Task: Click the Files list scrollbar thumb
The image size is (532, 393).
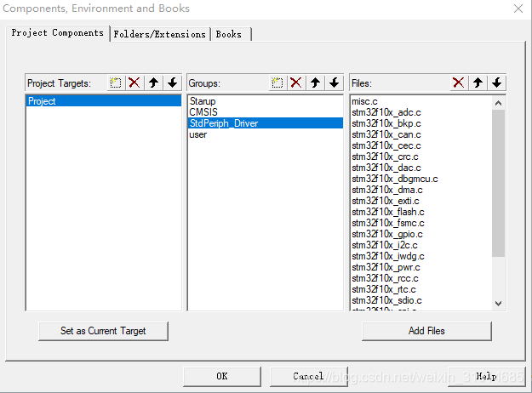Action: tap(499, 183)
